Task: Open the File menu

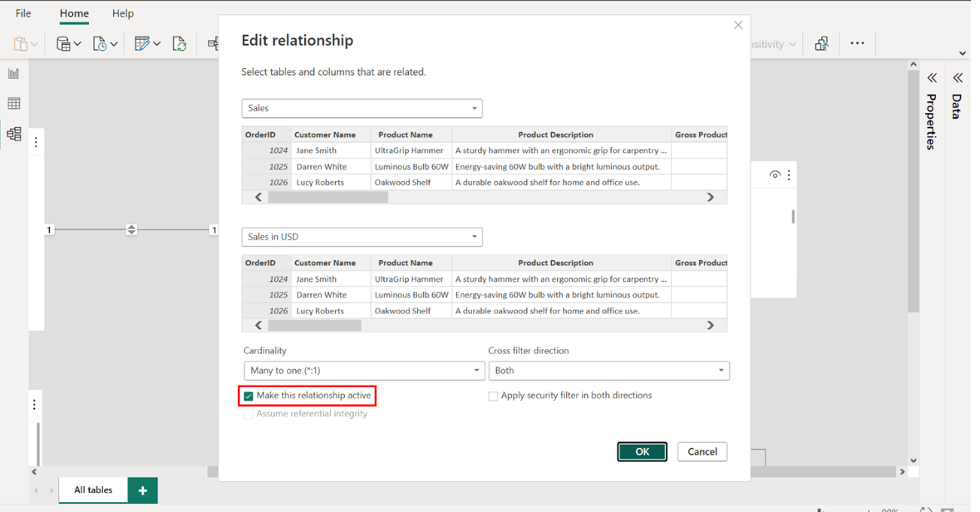Action: 23,13
